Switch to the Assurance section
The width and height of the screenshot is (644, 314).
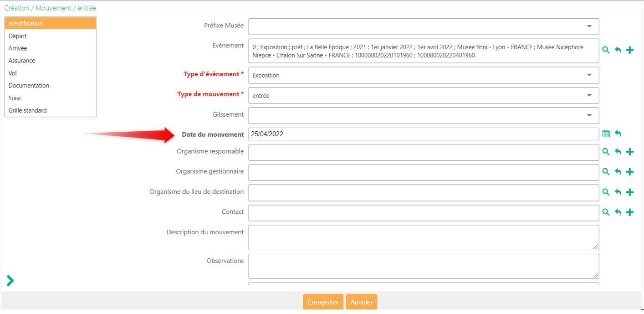(x=22, y=61)
